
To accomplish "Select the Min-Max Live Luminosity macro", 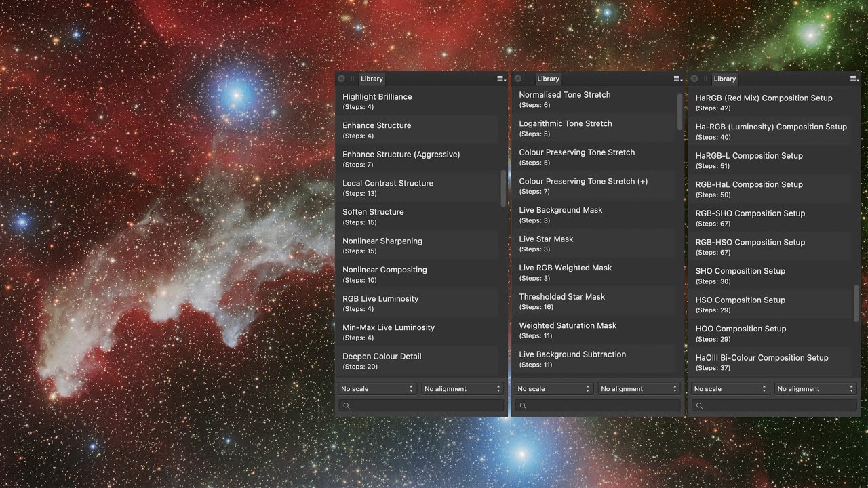I will coord(417,331).
